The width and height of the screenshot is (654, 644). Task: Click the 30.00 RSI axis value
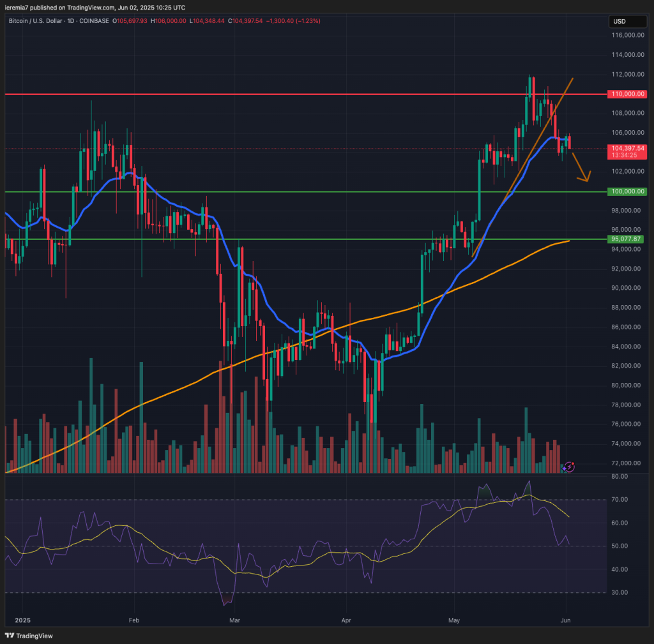(x=620, y=592)
